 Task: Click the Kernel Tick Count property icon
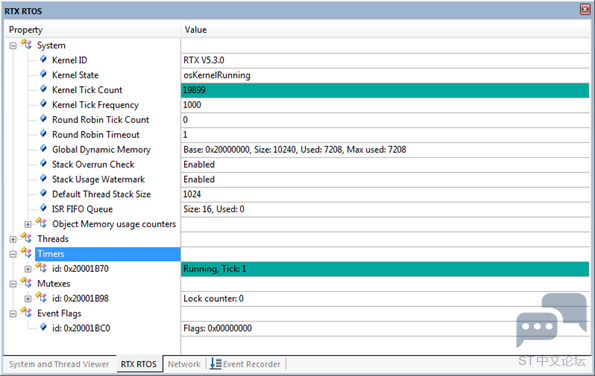pyautogui.click(x=43, y=89)
